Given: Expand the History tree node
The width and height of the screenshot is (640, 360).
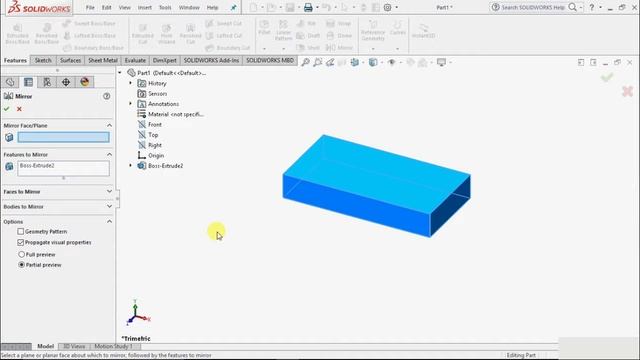Looking at the screenshot, I should 131,83.
